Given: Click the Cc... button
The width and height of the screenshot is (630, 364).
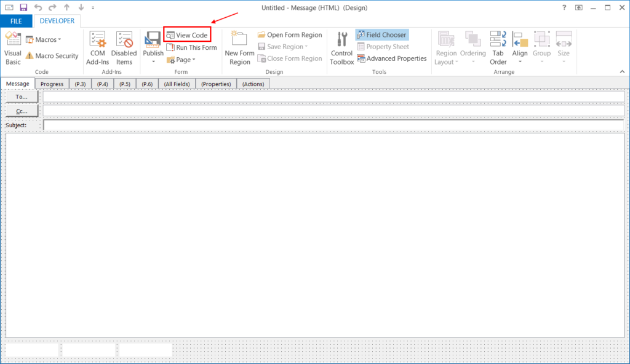Looking at the screenshot, I should pyautogui.click(x=21, y=111).
